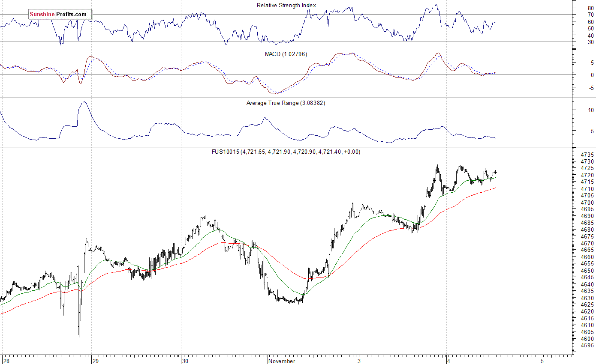The height and width of the screenshot is (364, 596).
Task: Click the 10 value on ATR axis
Action: tap(590, 110)
